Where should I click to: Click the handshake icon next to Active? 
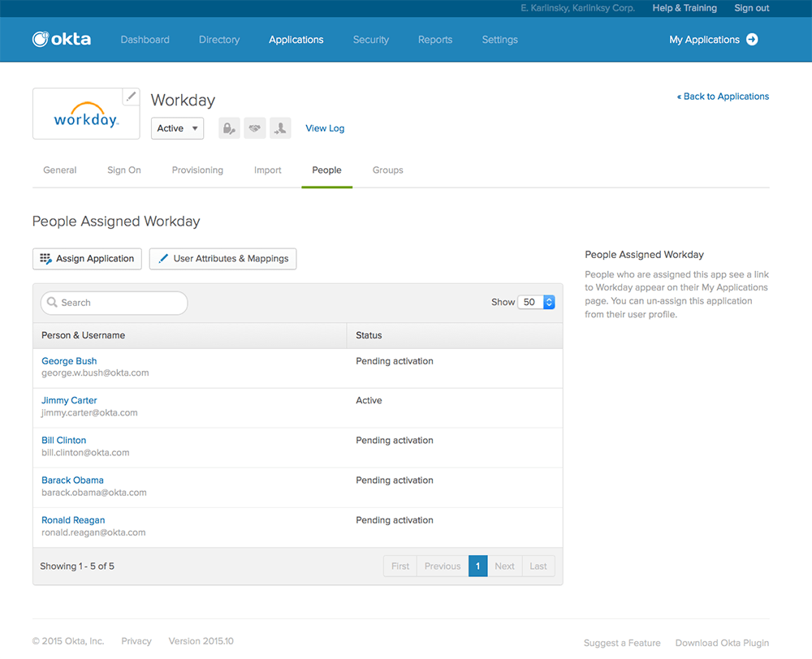[x=255, y=128]
